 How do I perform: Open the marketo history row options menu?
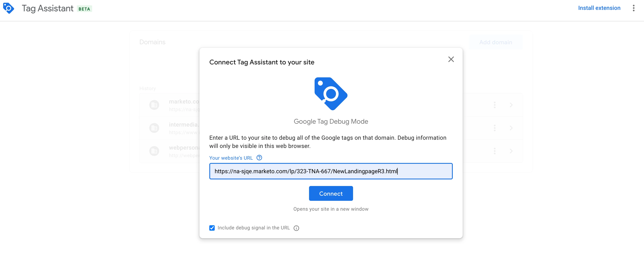coord(495,105)
